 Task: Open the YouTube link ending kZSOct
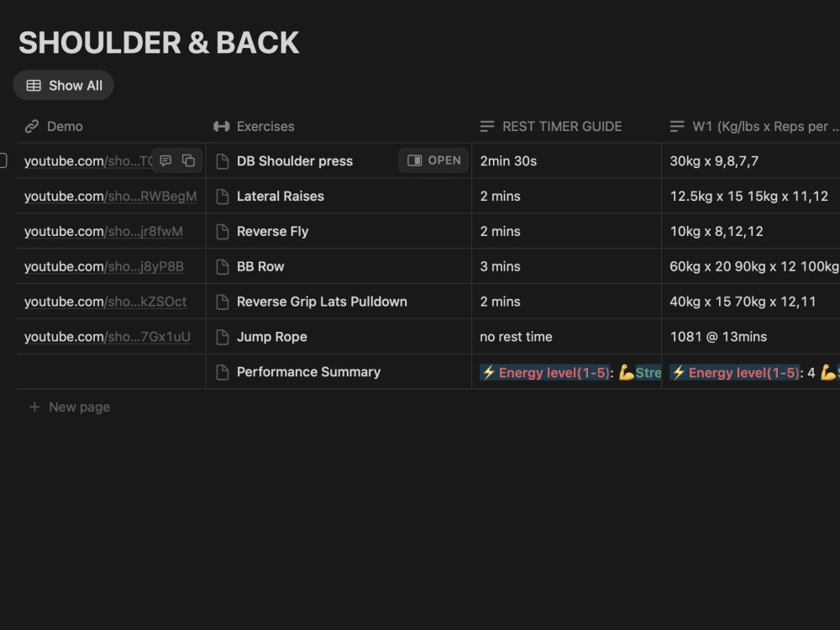105,302
